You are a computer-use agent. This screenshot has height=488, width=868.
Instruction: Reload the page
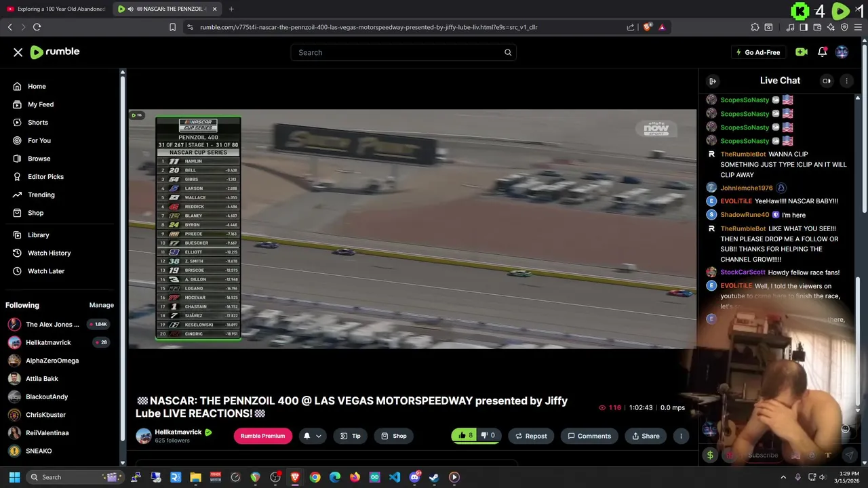pyautogui.click(x=37, y=27)
